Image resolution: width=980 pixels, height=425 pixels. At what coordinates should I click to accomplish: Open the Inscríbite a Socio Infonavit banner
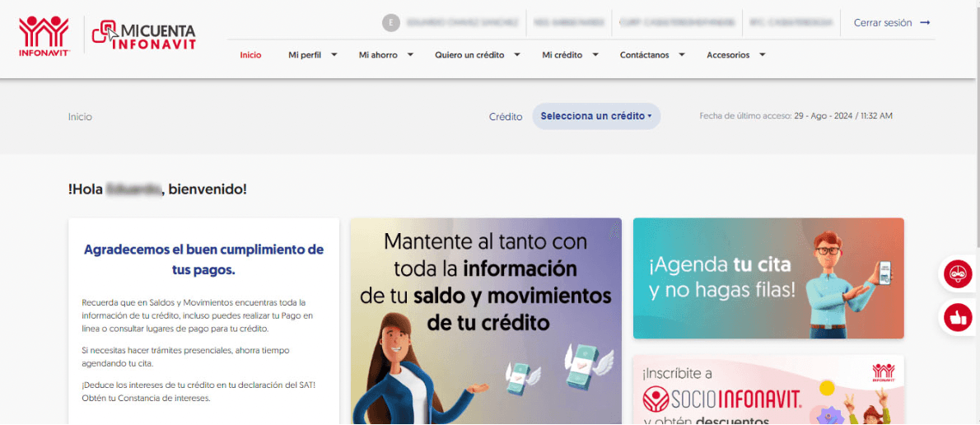pyautogui.click(x=768, y=390)
